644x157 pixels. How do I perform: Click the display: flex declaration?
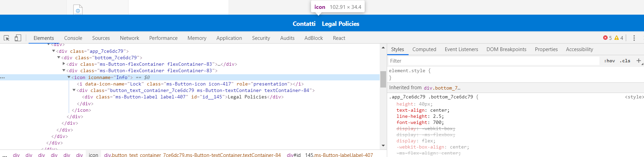[416, 141]
